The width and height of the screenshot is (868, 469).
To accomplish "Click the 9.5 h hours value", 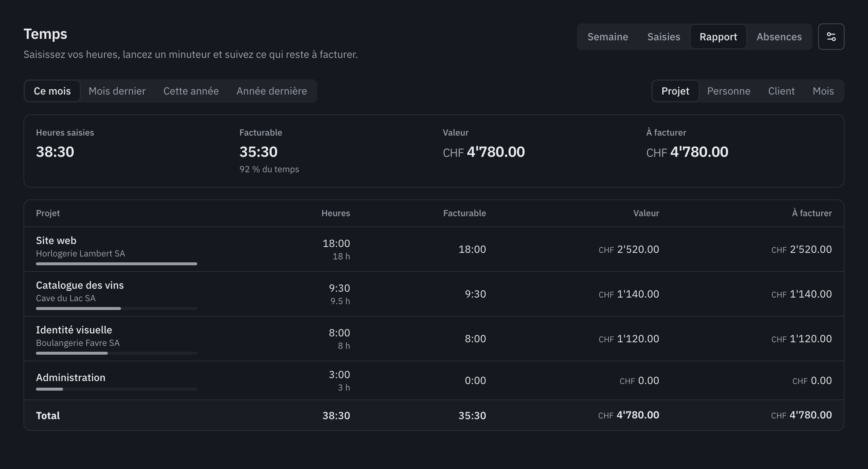I will click(x=340, y=301).
